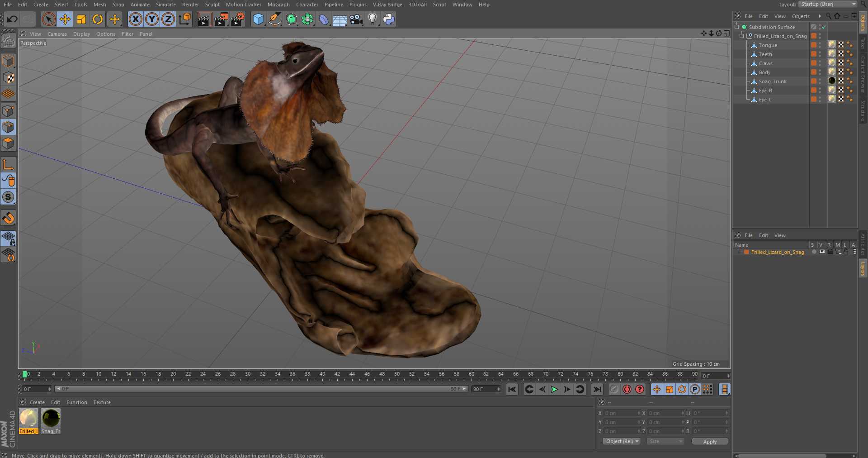Image resolution: width=868 pixels, height=458 pixels.
Task: Select the Rotate tool
Action: pos(98,19)
